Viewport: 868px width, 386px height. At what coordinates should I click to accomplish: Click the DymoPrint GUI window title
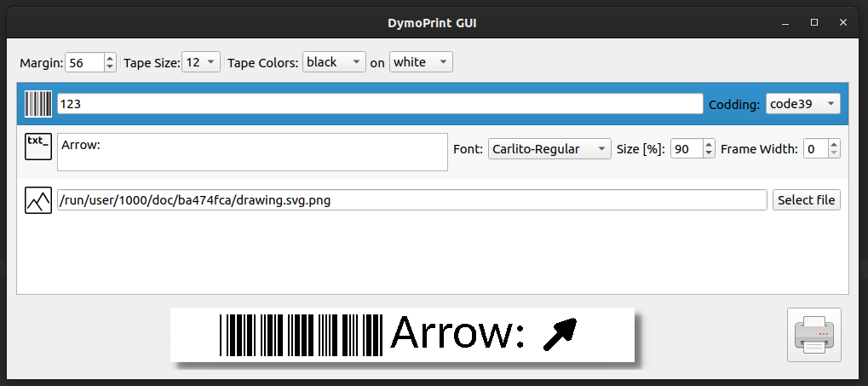coord(432,23)
